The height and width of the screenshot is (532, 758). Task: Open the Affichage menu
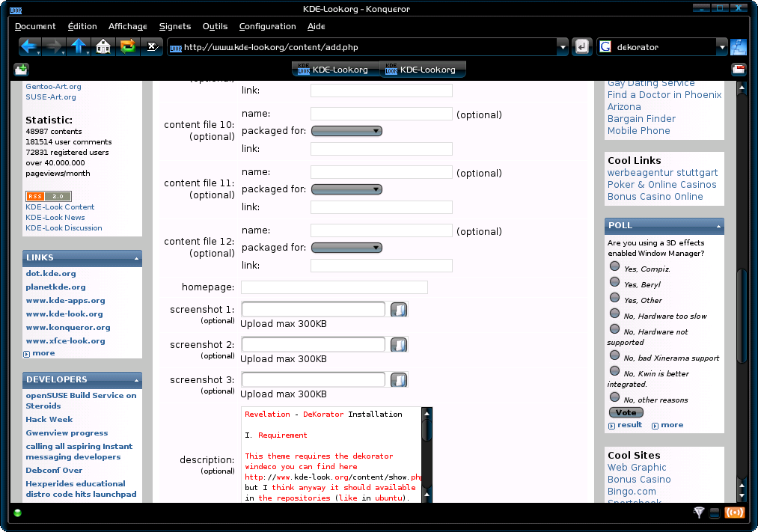128,27
